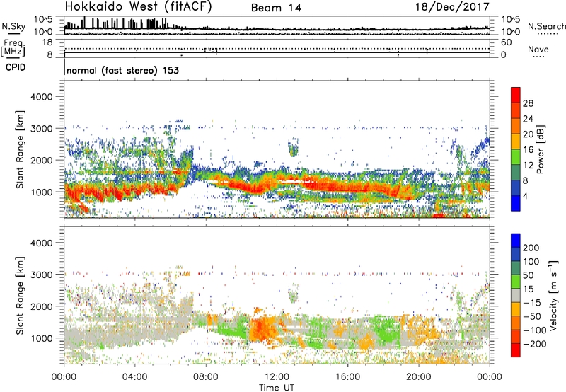
Task: Click the 'Time UT' axis label
Action: (277, 387)
